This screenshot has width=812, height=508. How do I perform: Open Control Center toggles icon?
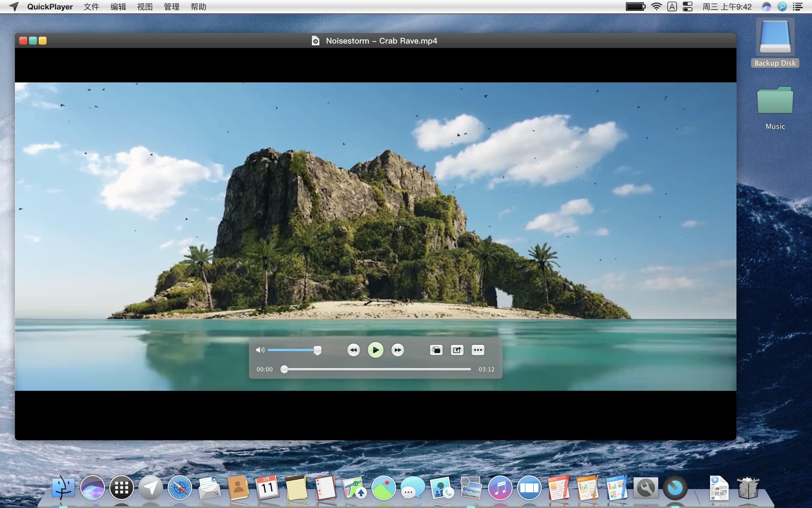pyautogui.click(x=687, y=6)
